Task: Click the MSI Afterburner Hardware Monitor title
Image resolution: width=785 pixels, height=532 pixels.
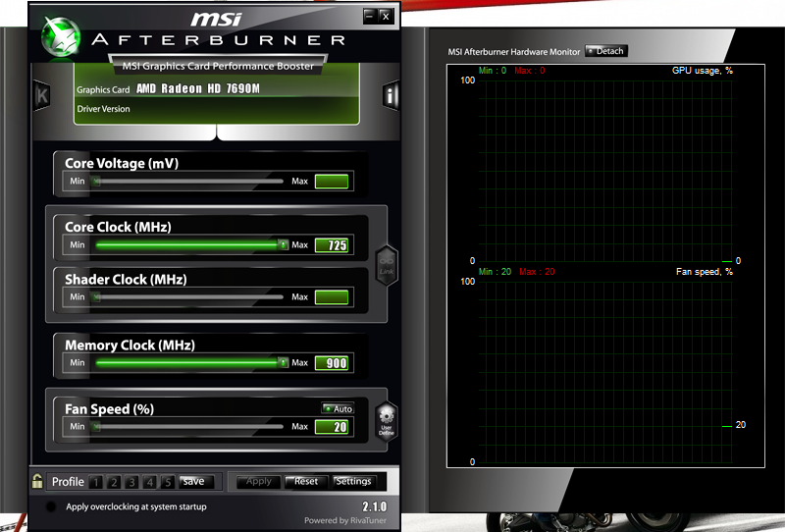Action: tap(513, 52)
